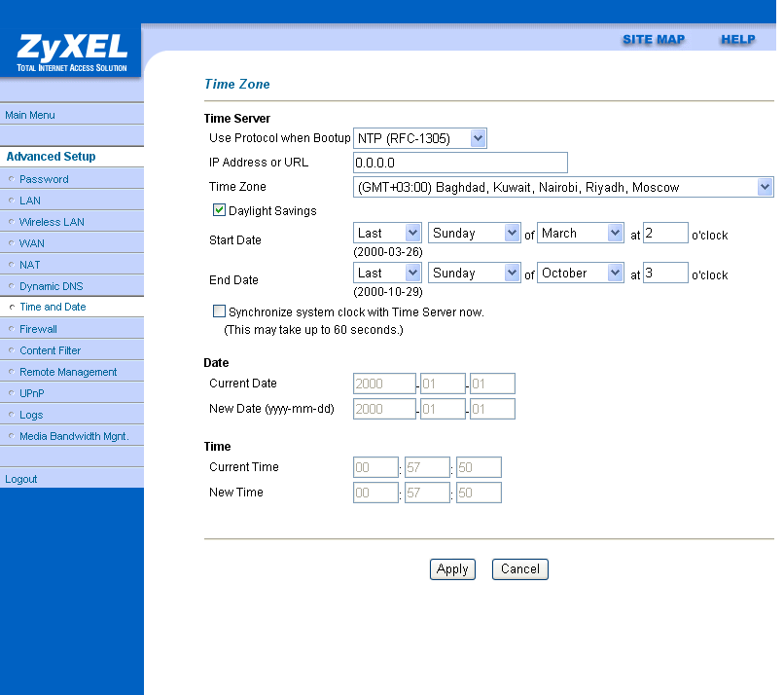
Task: Open the UPnP settings page
Action: coord(31,393)
